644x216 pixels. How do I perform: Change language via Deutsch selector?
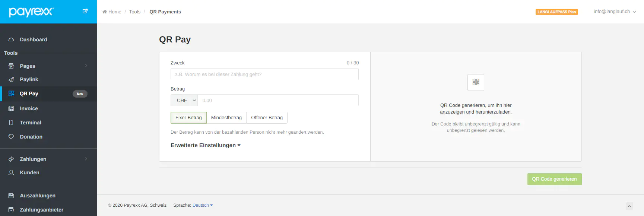pos(202,205)
